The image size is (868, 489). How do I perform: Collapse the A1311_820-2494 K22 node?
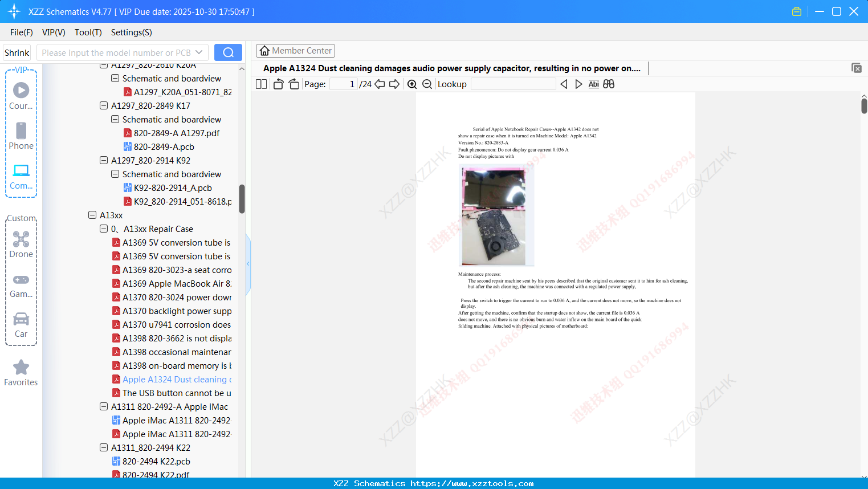tap(104, 447)
